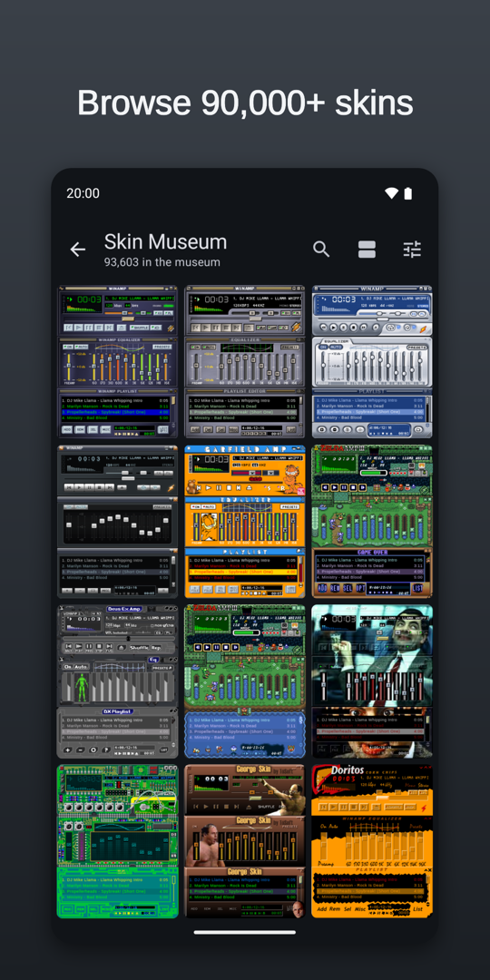Select the Mr. Bean photo skin

coord(372,681)
